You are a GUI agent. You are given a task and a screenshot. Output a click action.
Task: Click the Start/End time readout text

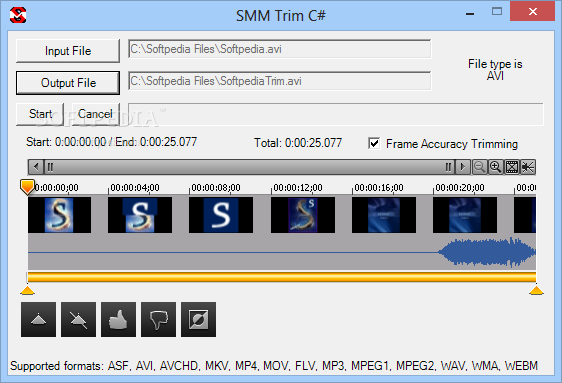point(111,142)
